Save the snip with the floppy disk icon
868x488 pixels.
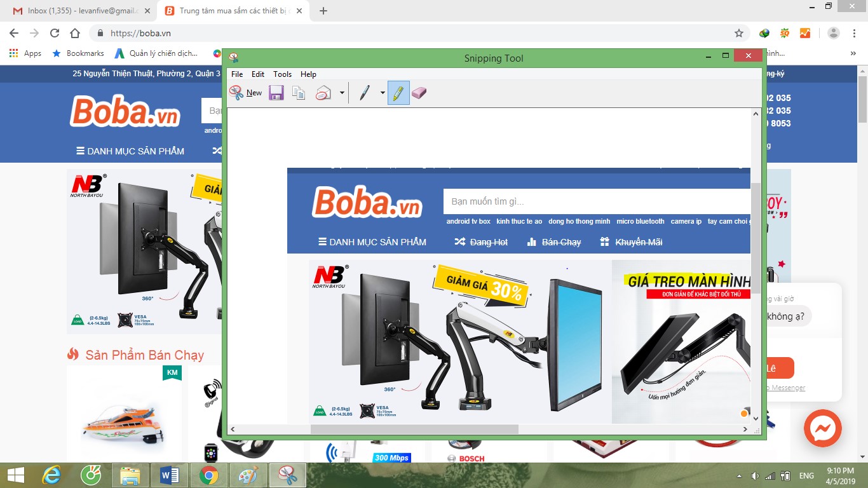276,93
